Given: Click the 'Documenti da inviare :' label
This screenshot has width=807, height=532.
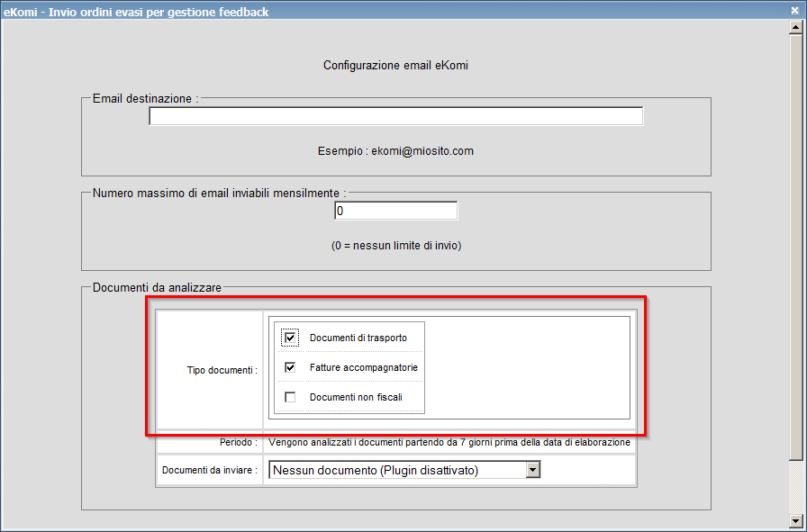Looking at the screenshot, I should pyautogui.click(x=210, y=470).
